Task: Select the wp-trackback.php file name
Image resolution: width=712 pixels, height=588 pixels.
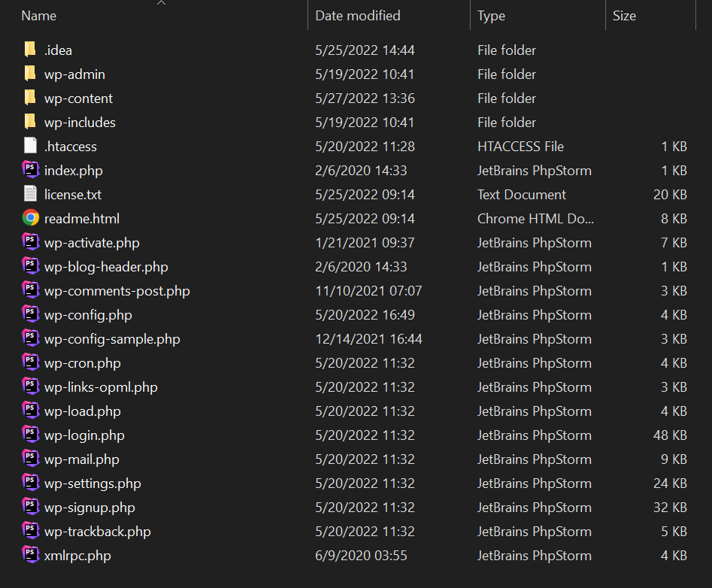Action: 97,532
